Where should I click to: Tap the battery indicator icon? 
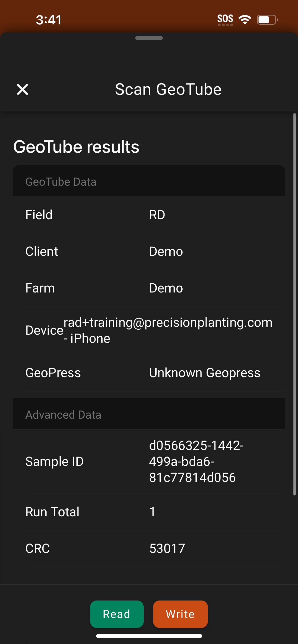coord(267,20)
